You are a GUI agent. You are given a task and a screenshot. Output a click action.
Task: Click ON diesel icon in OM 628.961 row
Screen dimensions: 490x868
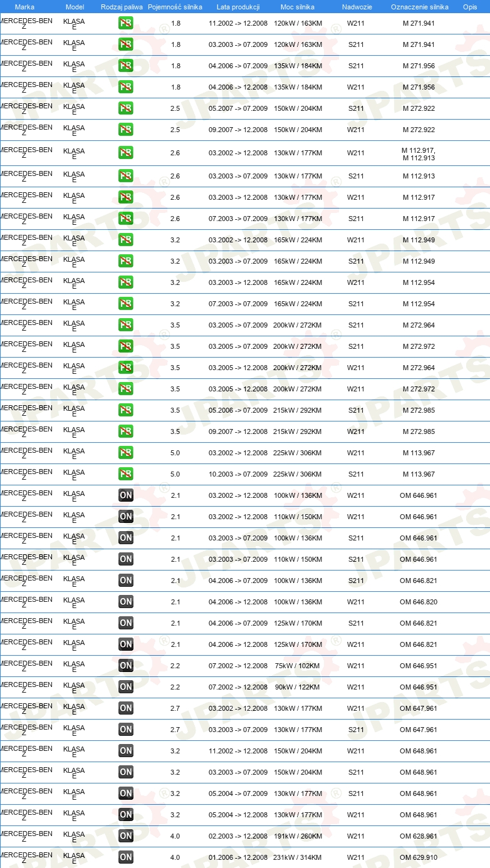126,836
